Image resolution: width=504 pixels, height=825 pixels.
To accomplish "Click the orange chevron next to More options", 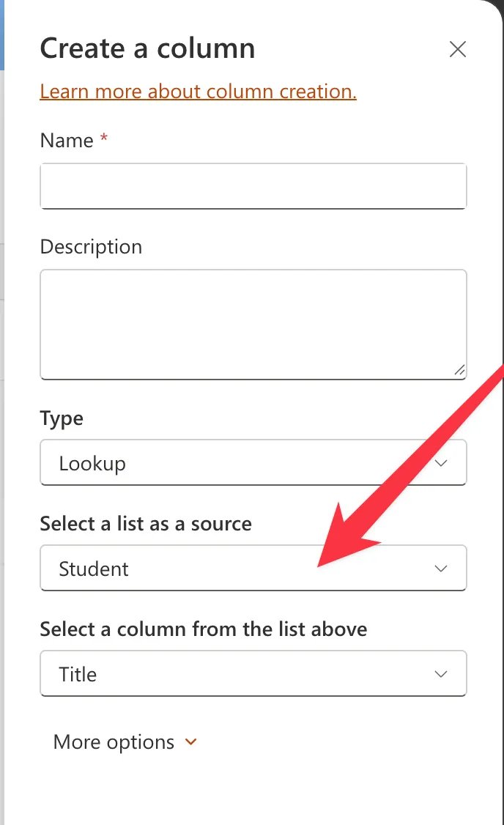I will (x=191, y=742).
